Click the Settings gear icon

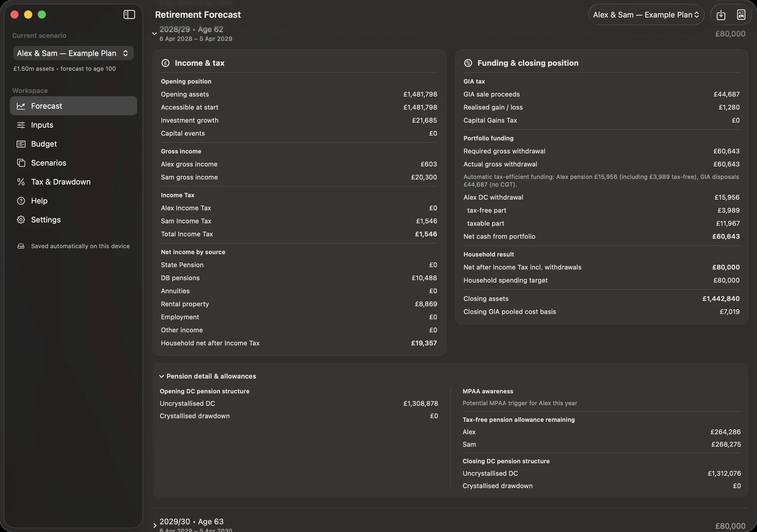[21, 220]
